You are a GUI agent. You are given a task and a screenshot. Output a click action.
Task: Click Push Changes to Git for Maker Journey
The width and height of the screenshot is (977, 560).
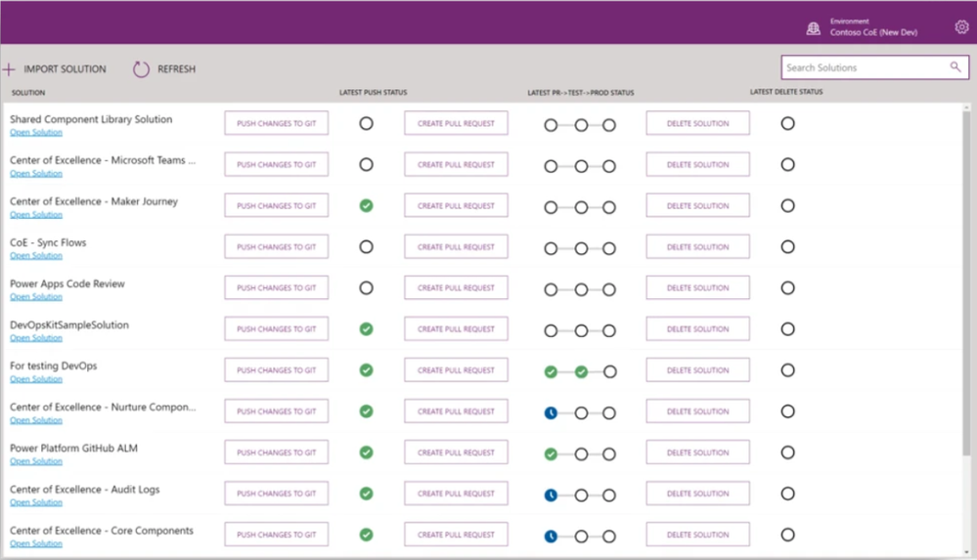277,205
